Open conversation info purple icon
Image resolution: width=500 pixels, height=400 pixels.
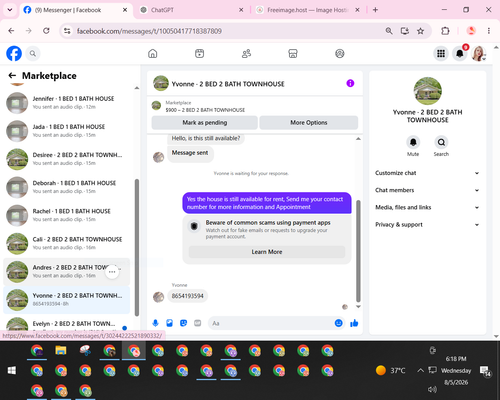[350, 83]
